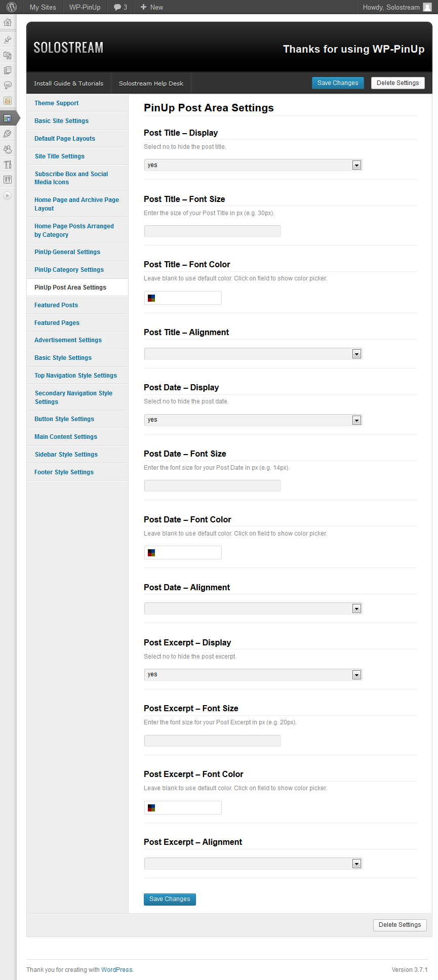Open Advertisement Settings section
438x980 pixels.
[x=77, y=340]
